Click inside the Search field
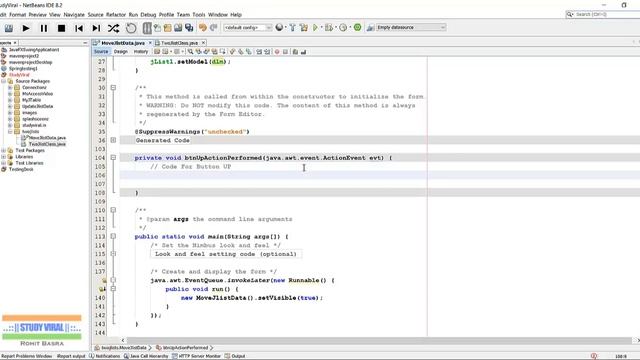Image resolution: width=640 pixels, height=360 pixels. 606,14
